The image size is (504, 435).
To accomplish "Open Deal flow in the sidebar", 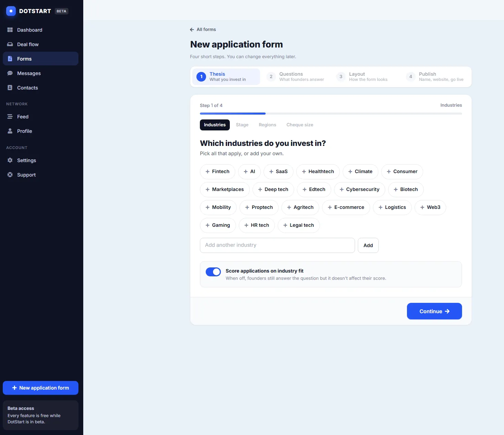I will pos(41,44).
